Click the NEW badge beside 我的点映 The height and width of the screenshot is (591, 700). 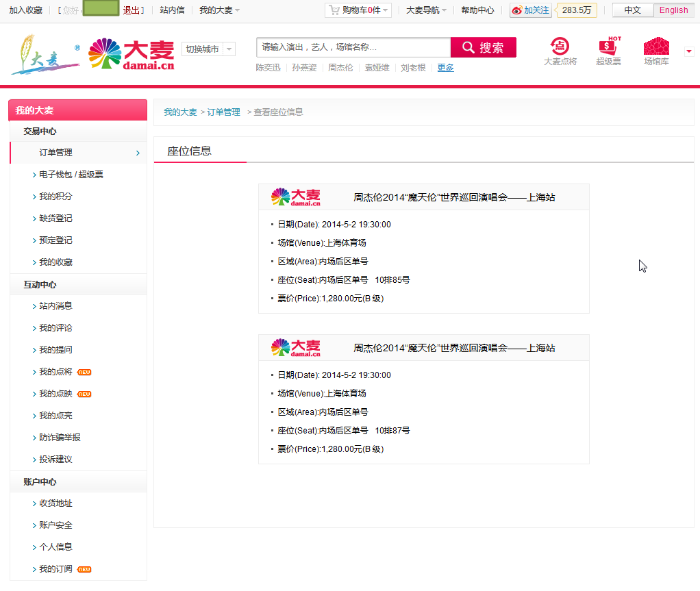point(84,394)
